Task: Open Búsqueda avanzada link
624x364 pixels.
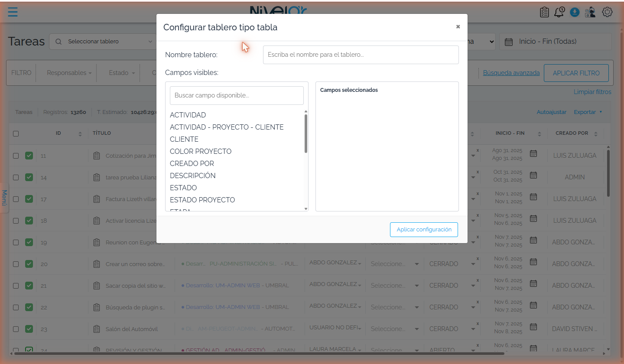Action: pyautogui.click(x=511, y=73)
